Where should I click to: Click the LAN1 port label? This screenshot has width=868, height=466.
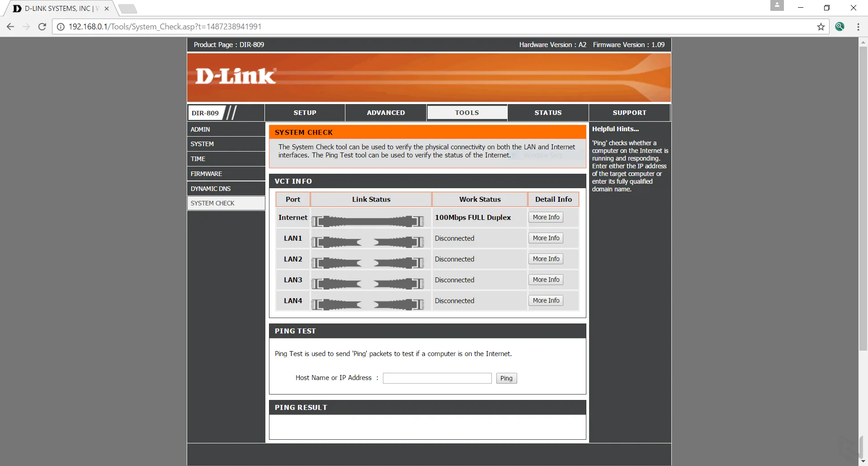[293, 238]
